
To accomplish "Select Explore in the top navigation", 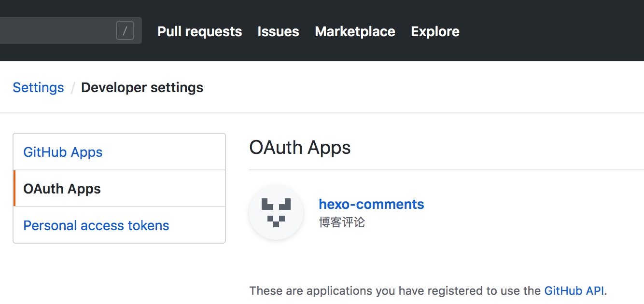I will coord(435,32).
